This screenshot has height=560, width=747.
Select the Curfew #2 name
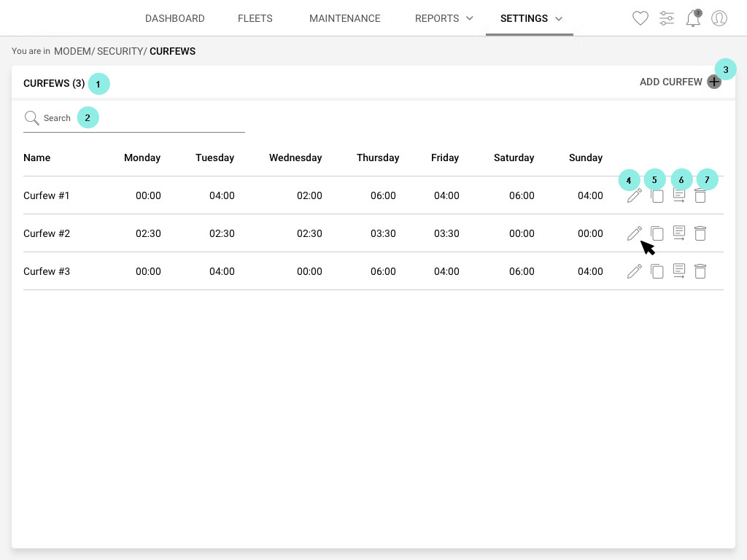[46, 233]
